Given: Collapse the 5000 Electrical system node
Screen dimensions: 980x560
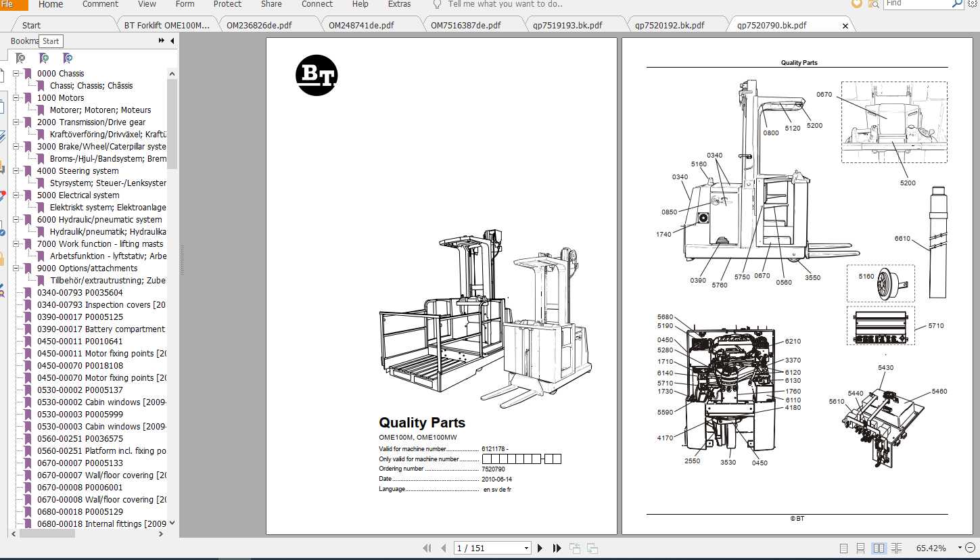Looking at the screenshot, I should 16,195.
